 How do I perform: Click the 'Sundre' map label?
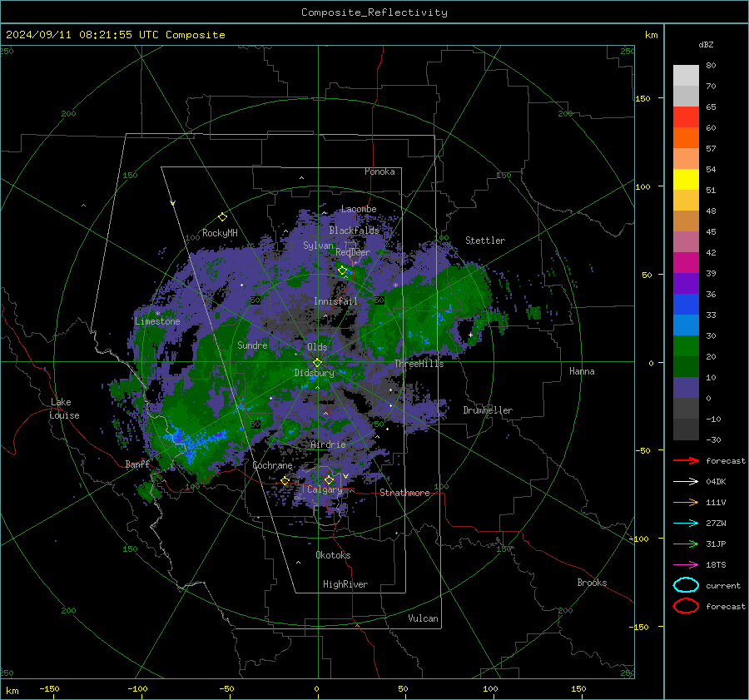pyautogui.click(x=252, y=345)
